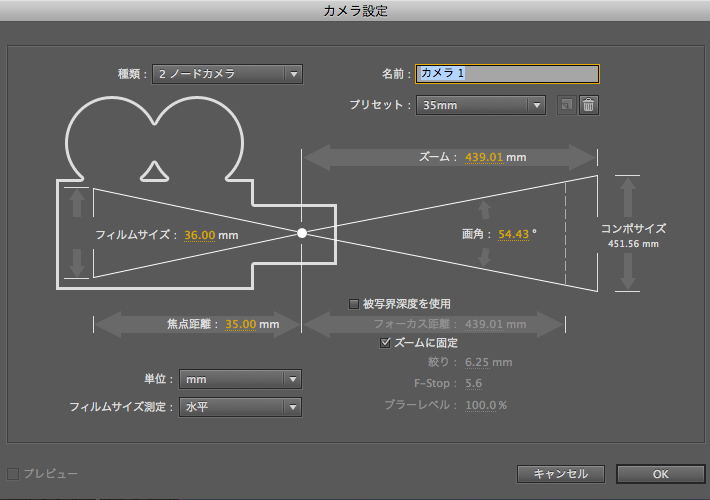Click the フィルムサイズ value 36.00

[x=199, y=235]
